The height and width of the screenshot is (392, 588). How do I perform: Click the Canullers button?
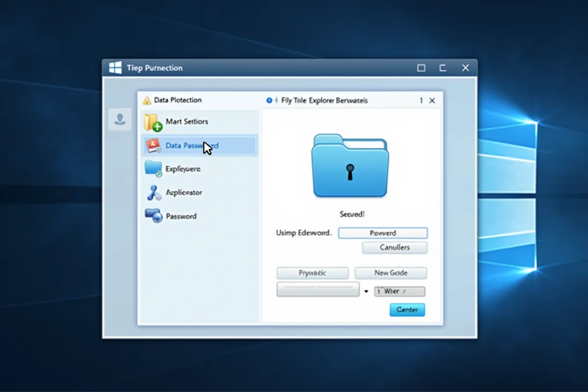point(394,247)
